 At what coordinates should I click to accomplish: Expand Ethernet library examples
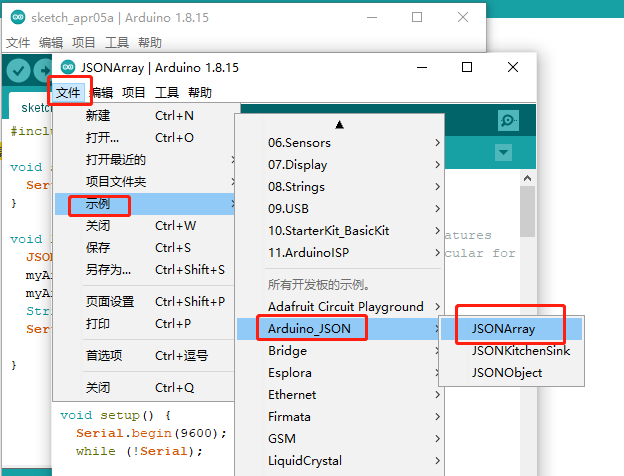340,394
